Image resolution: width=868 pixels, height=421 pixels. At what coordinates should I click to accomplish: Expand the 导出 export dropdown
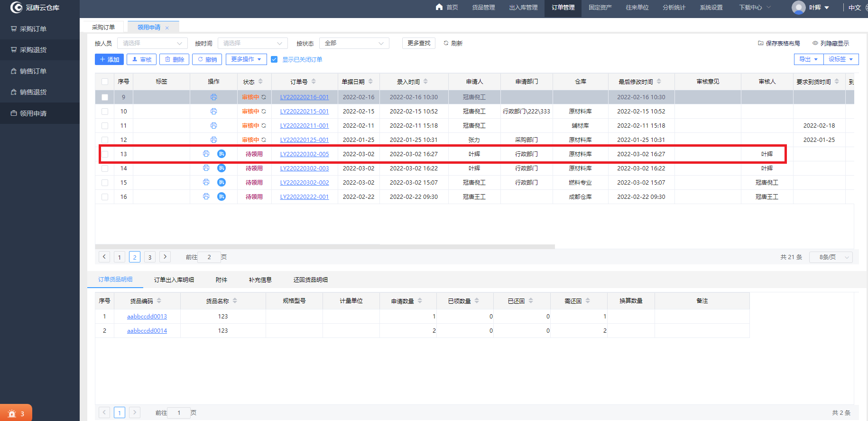[x=809, y=59]
